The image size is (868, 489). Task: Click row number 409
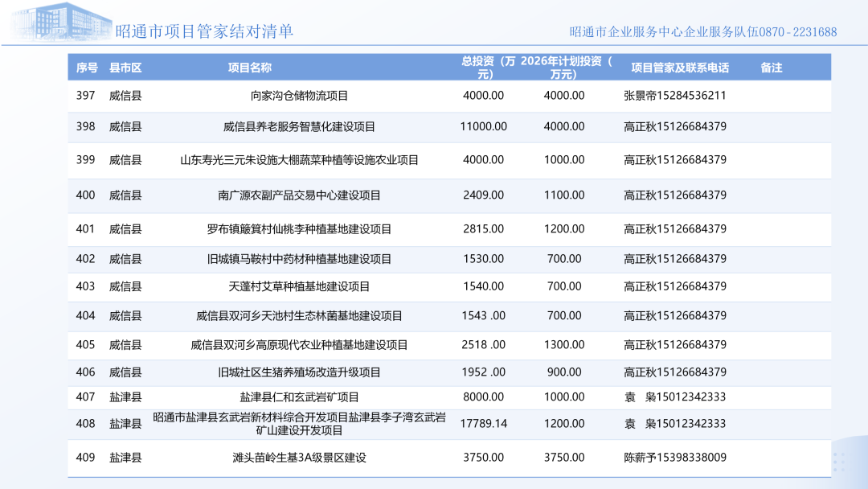pos(86,458)
